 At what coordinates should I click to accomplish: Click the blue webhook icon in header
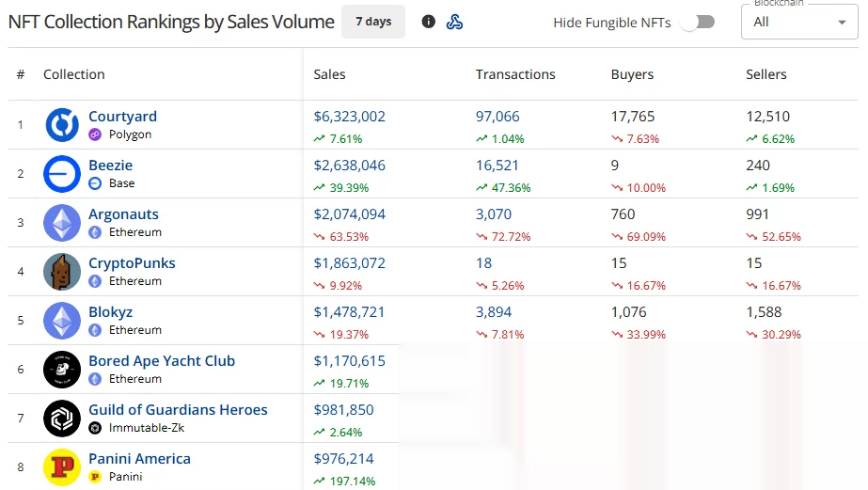pos(454,22)
